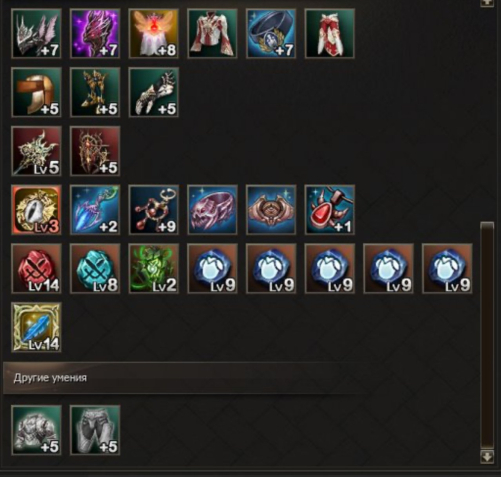The width and height of the screenshot is (501, 477).
Task: Select the winged helmet +7 icon
Action: tap(36, 34)
